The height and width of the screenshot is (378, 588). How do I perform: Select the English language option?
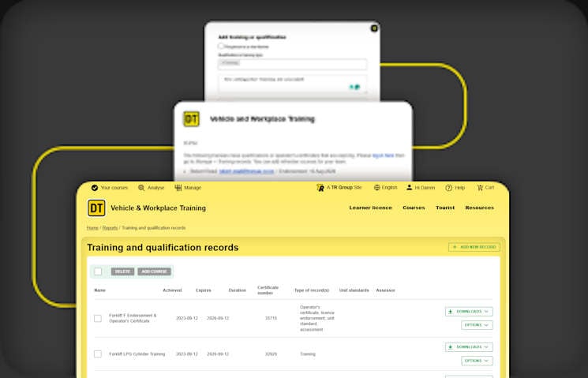click(385, 188)
